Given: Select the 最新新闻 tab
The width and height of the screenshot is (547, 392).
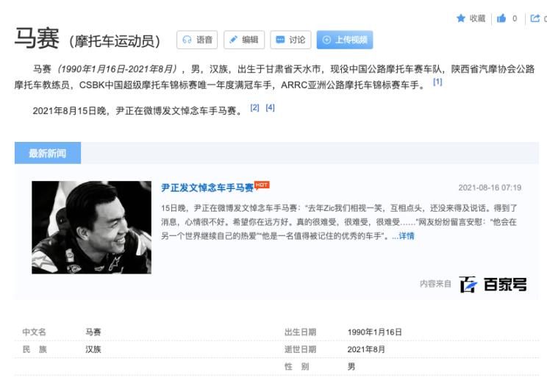Looking at the screenshot, I should click(48, 153).
